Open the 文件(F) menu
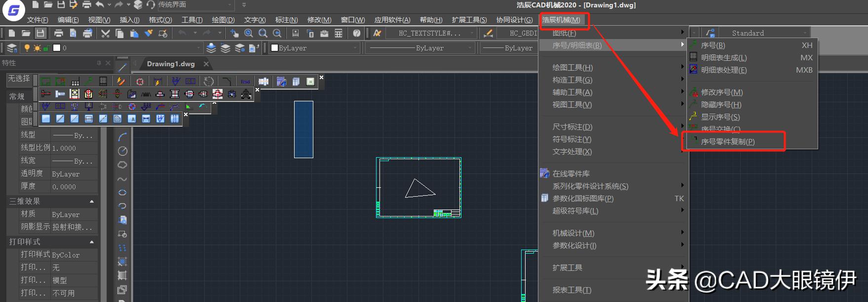 (38, 20)
